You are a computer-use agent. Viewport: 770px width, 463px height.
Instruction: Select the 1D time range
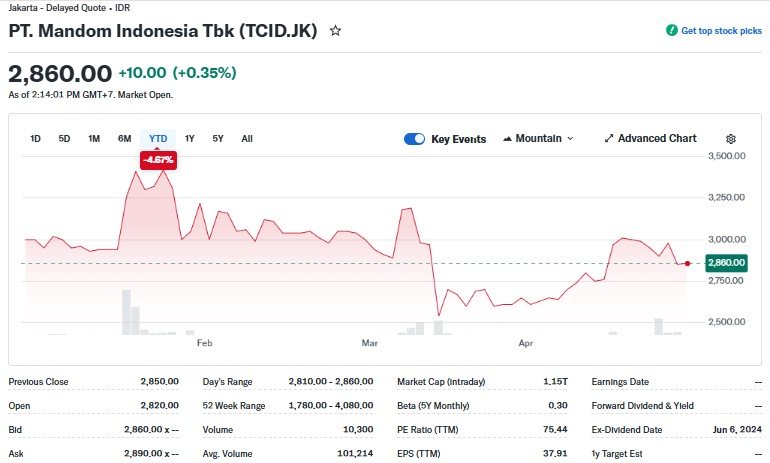[35, 139]
